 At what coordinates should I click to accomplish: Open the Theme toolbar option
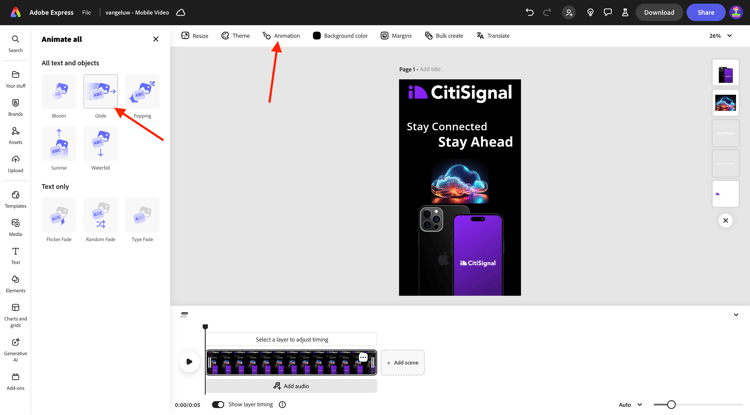point(235,35)
